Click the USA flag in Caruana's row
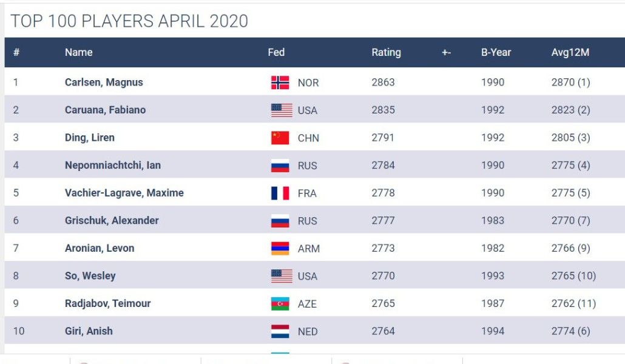625x364 pixels. 280,110
